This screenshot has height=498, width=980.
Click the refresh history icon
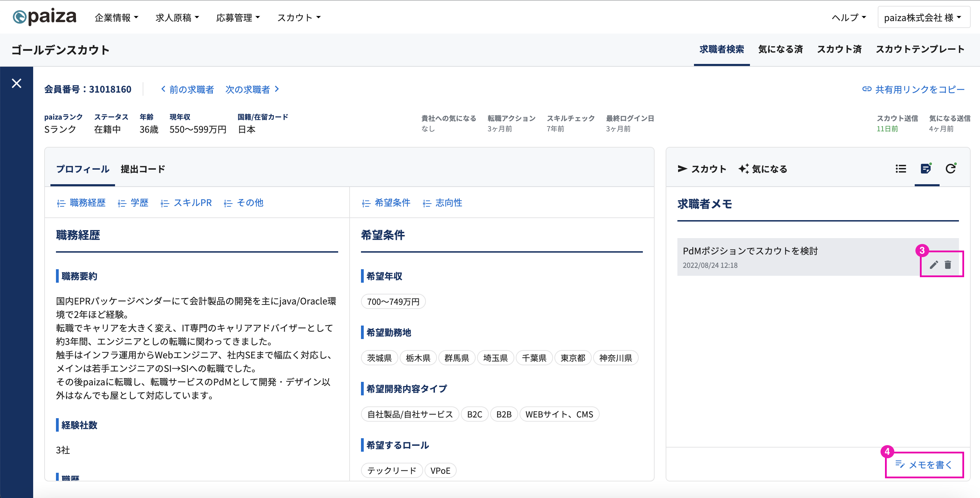pyautogui.click(x=951, y=168)
